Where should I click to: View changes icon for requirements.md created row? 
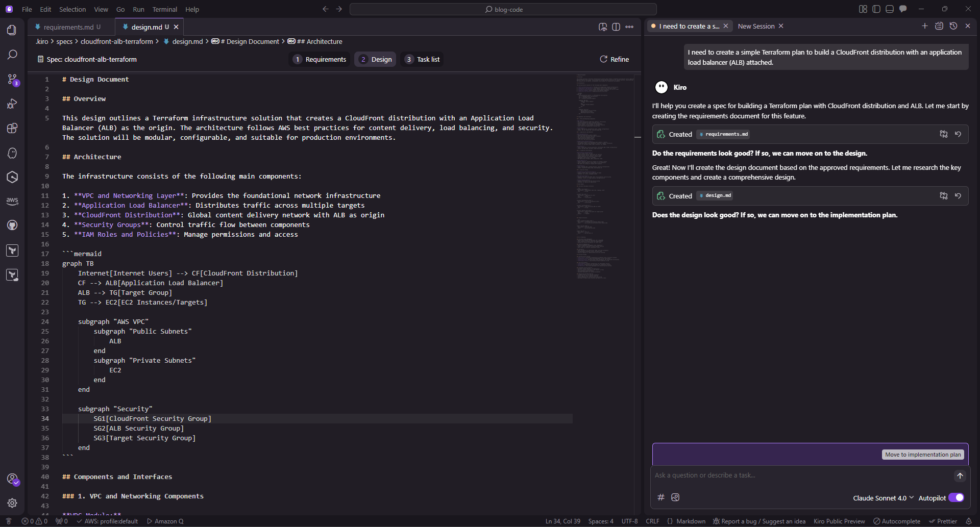click(x=944, y=134)
